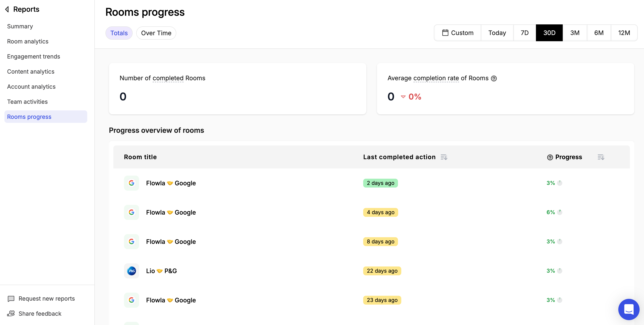The height and width of the screenshot is (325, 644).
Task: Click the back arrow next to Reports
Action: pyautogui.click(x=7, y=9)
